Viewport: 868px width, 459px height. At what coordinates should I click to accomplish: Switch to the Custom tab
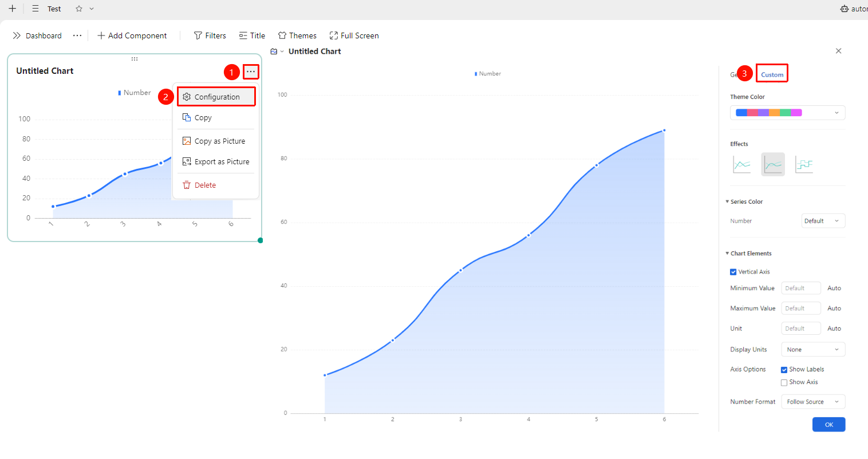[x=772, y=74]
